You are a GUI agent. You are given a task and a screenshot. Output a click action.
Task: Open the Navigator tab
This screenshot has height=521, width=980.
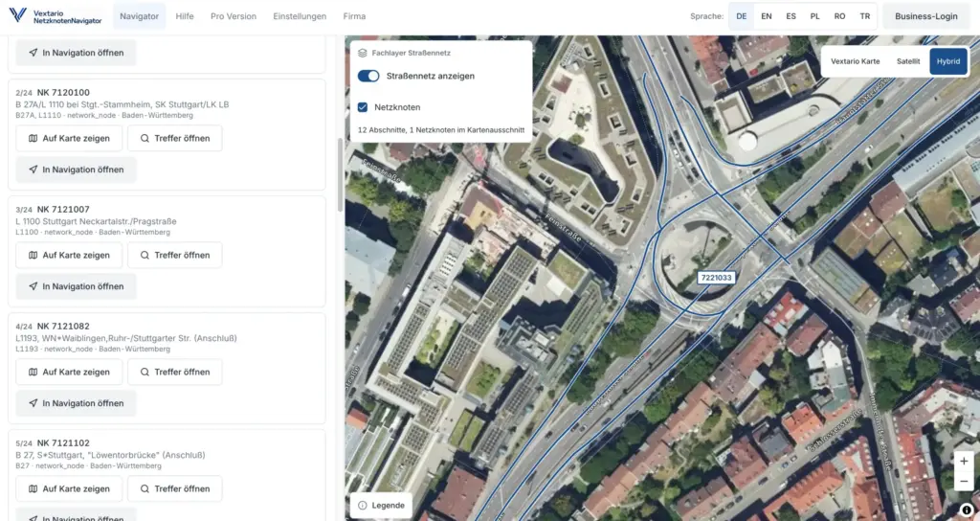140,16
